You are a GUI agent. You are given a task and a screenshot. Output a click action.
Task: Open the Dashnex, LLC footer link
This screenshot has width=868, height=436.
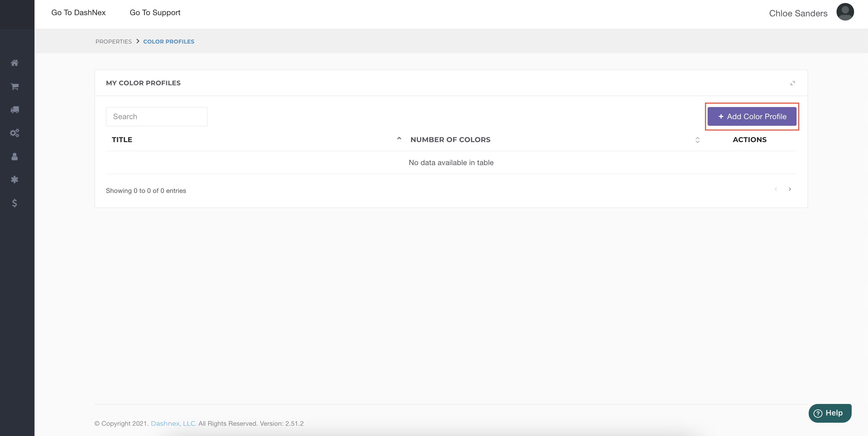point(173,423)
